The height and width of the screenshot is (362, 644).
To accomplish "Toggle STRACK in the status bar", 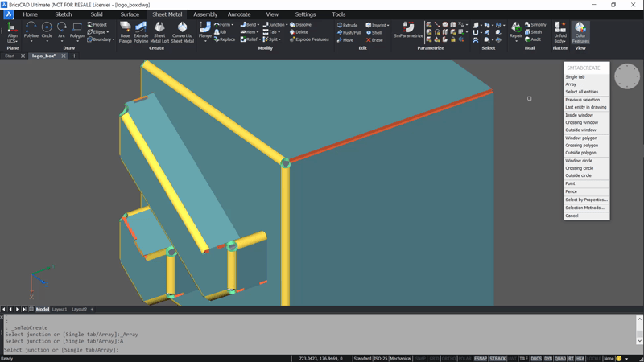I will (x=497, y=358).
